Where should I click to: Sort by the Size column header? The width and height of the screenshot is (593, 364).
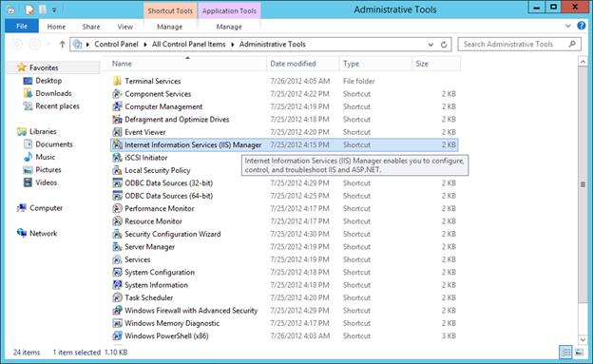[x=437, y=64]
